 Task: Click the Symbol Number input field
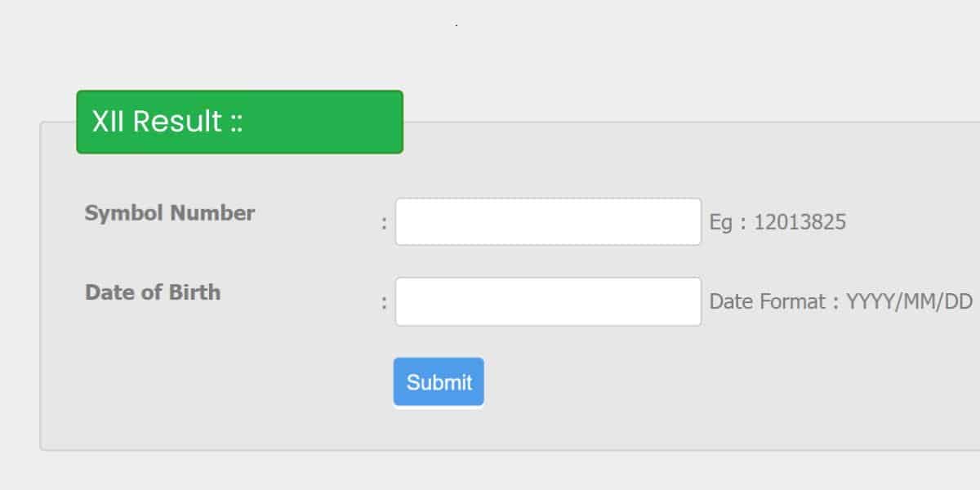tap(548, 221)
